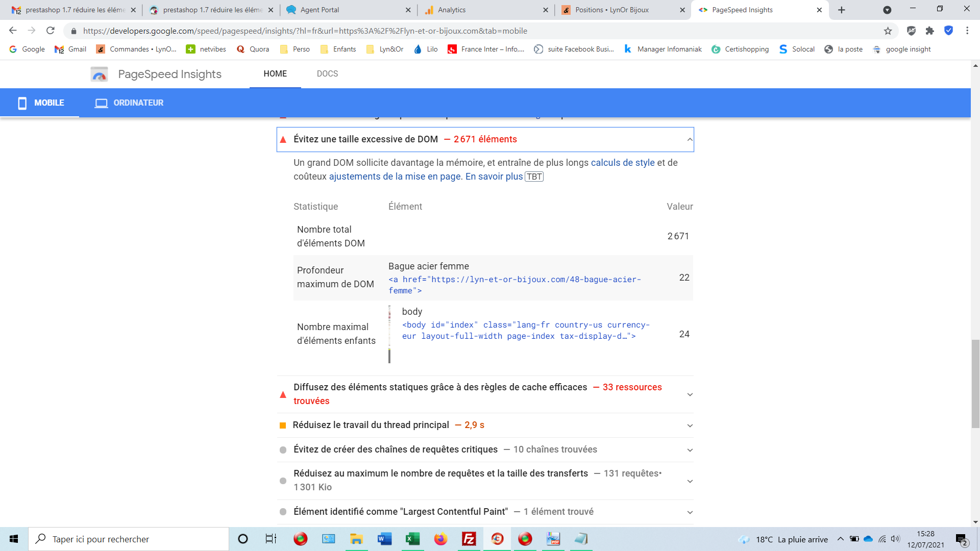Open Windows Start menu
The width and height of the screenshot is (980, 551).
coord(14,539)
